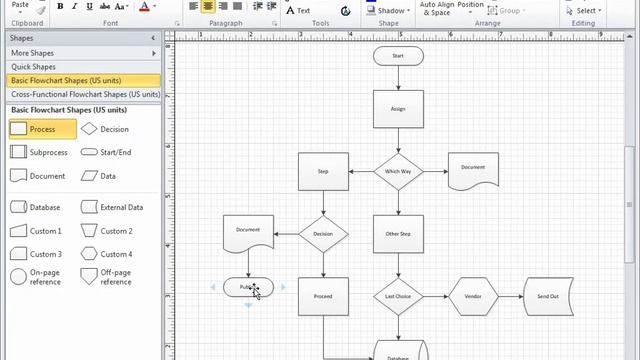Screen dimensions: 640x360
Task: Select the On-page reference shape
Action: tap(36, 277)
